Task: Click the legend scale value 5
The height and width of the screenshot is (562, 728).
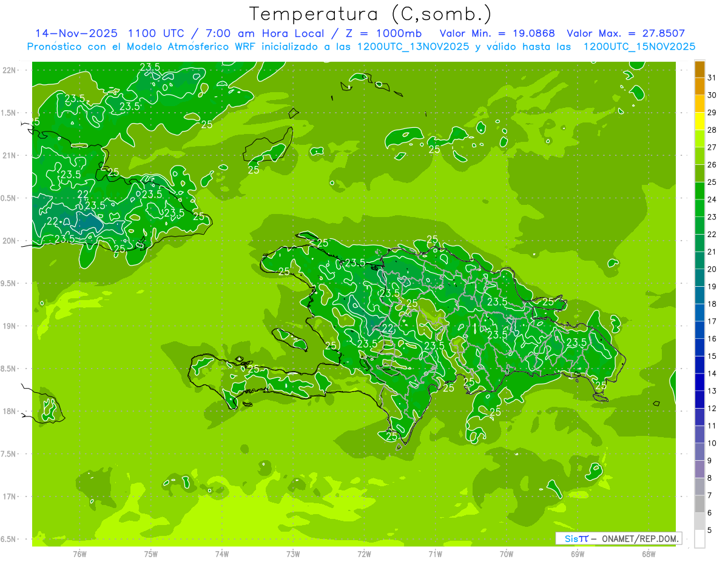Action: click(x=710, y=530)
